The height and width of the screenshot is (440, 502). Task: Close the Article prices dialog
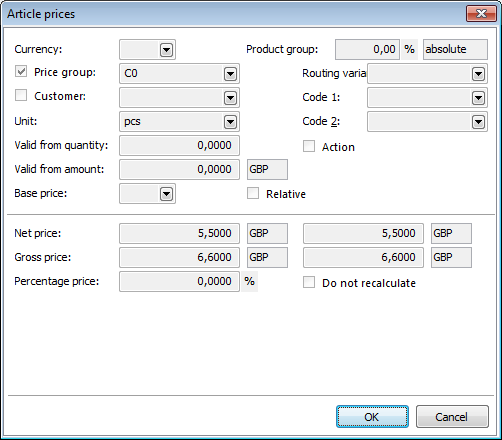pyautogui.click(x=481, y=14)
